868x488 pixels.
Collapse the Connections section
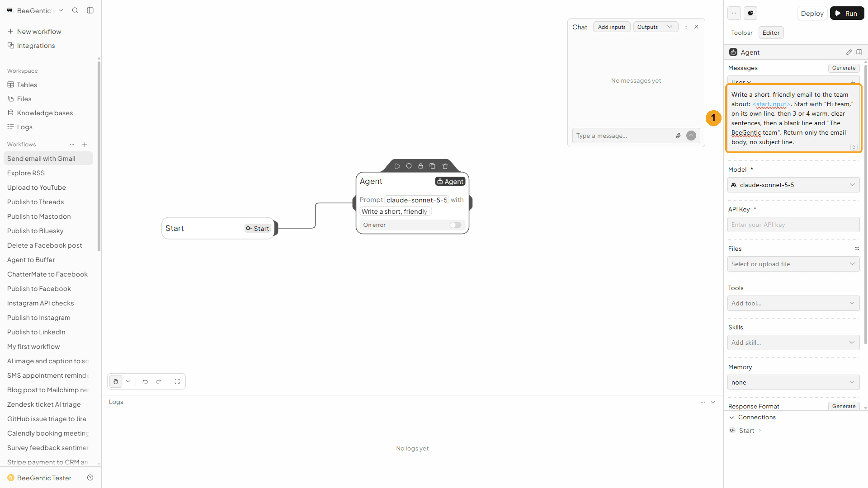click(731, 418)
